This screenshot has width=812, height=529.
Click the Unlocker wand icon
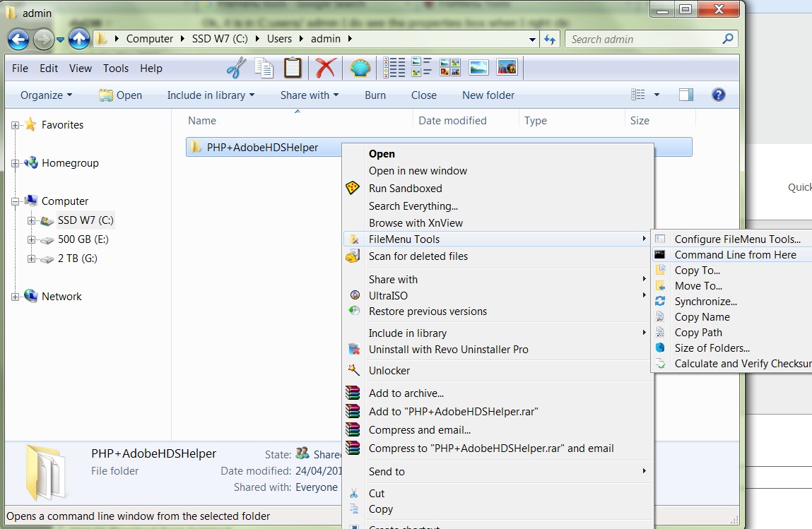pos(353,369)
